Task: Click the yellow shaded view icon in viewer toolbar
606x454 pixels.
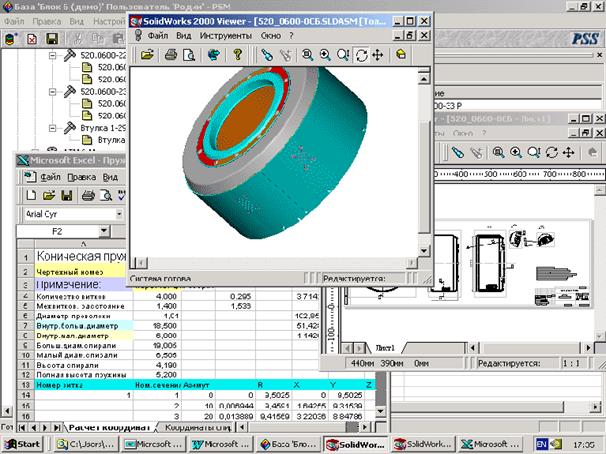Action: coord(401,55)
